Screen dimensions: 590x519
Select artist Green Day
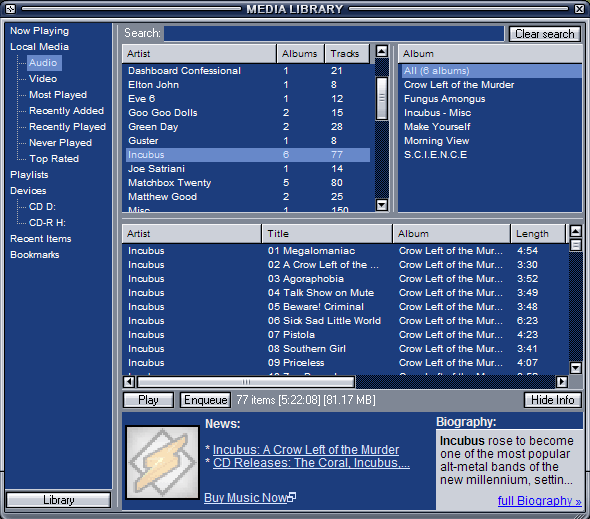pyautogui.click(x=248, y=126)
